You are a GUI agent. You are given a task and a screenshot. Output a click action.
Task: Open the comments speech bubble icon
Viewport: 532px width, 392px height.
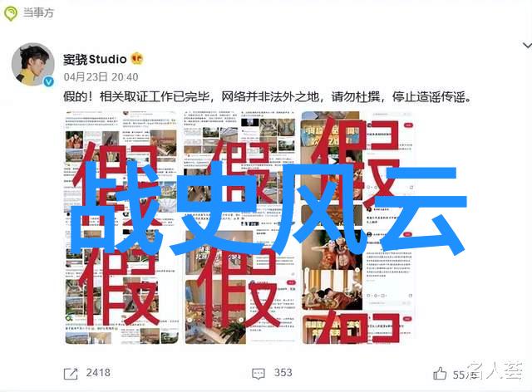tap(259, 374)
